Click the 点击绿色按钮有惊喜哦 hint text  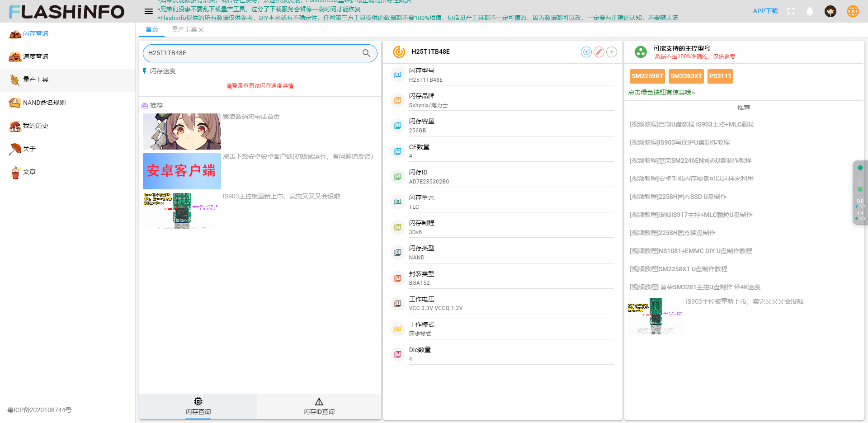coord(662,92)
